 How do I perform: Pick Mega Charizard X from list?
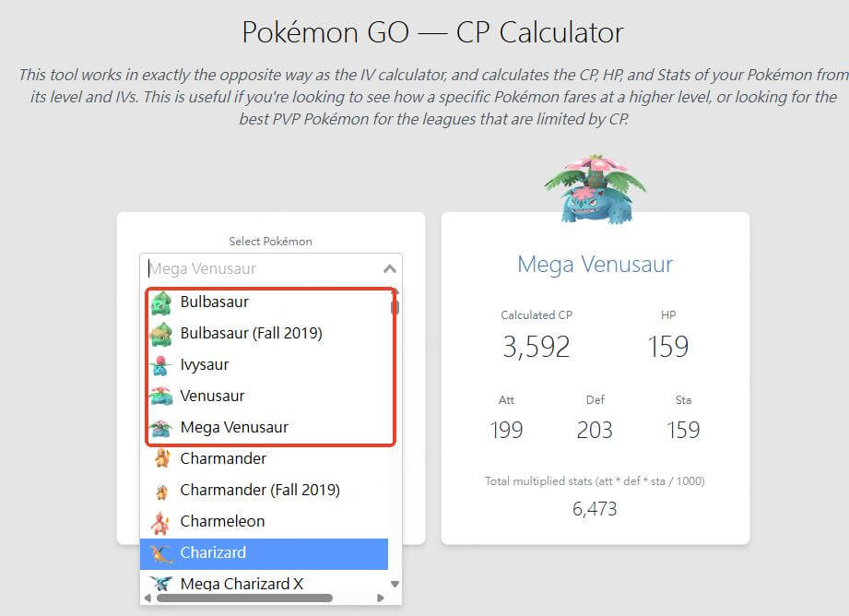pos(242,584)
